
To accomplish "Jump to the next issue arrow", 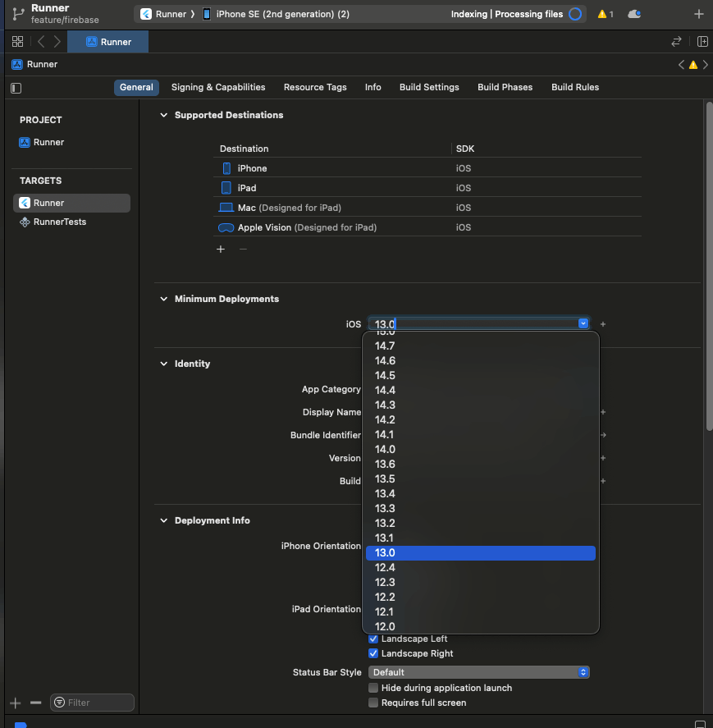I will [705, 65].
